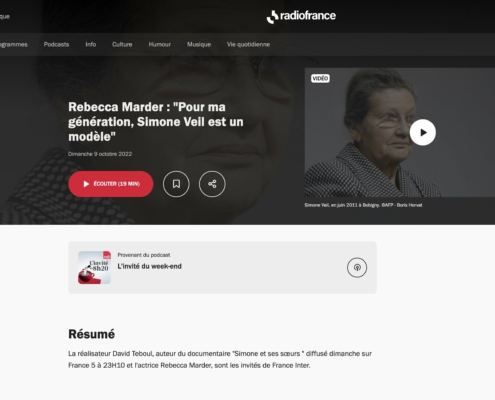Click the Radio France logo

(x=301, y=16)
